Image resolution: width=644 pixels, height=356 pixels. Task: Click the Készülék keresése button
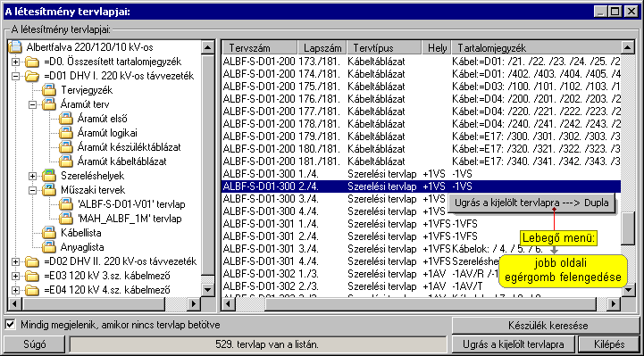click(x=546, y=326)
